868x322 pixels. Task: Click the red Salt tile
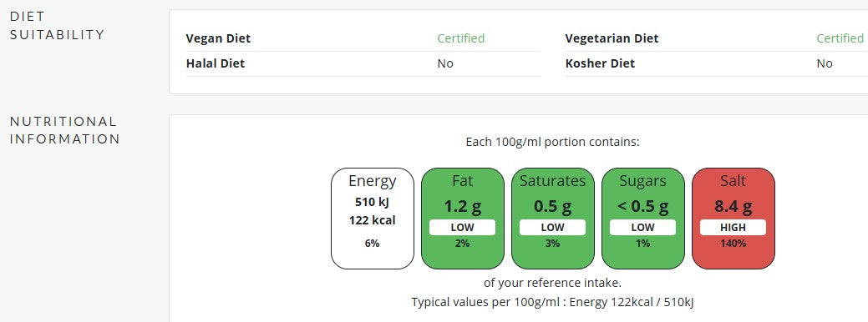733,219
